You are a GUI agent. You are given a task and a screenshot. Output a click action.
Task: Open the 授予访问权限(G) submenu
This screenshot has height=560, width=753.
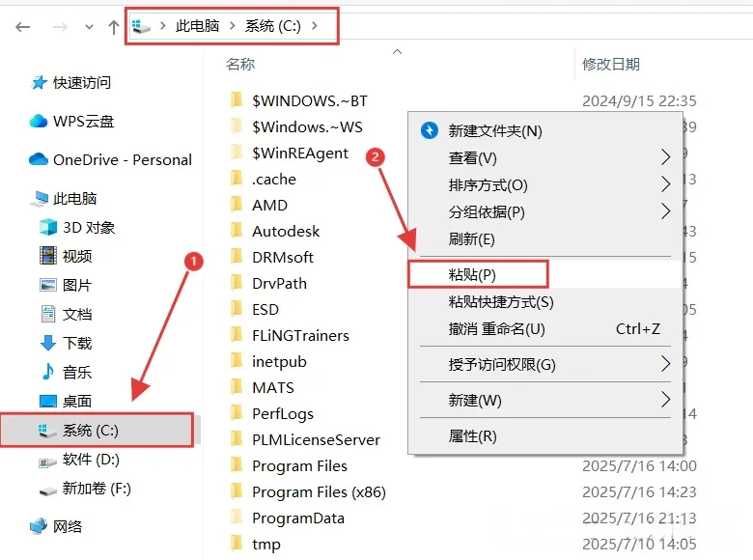(x=545, y=365)
